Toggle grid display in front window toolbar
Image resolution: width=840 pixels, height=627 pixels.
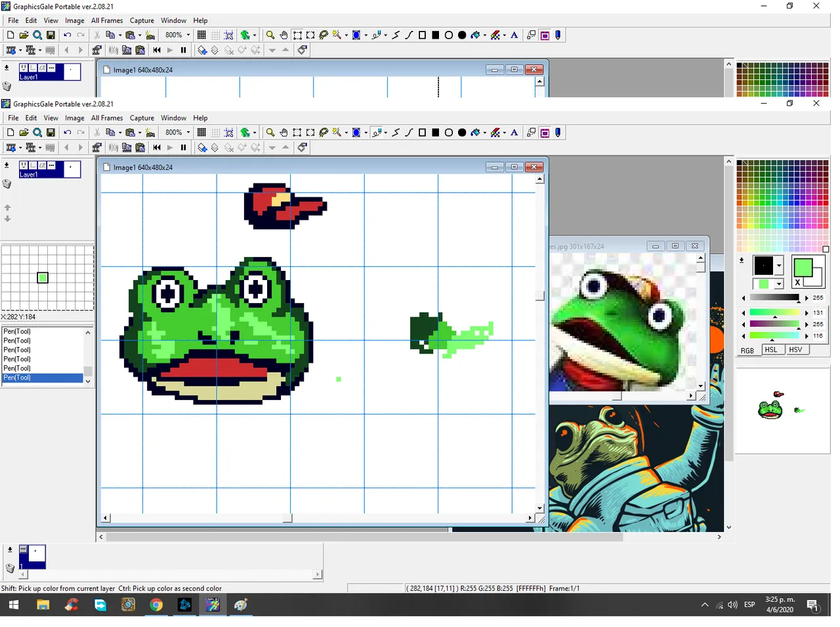click(x=201, y=132)
